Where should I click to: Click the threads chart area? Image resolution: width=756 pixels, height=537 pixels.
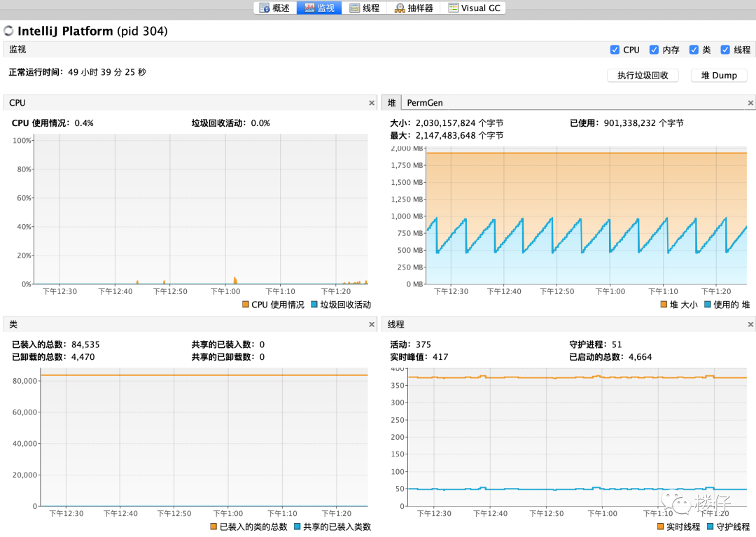[577, 438]
